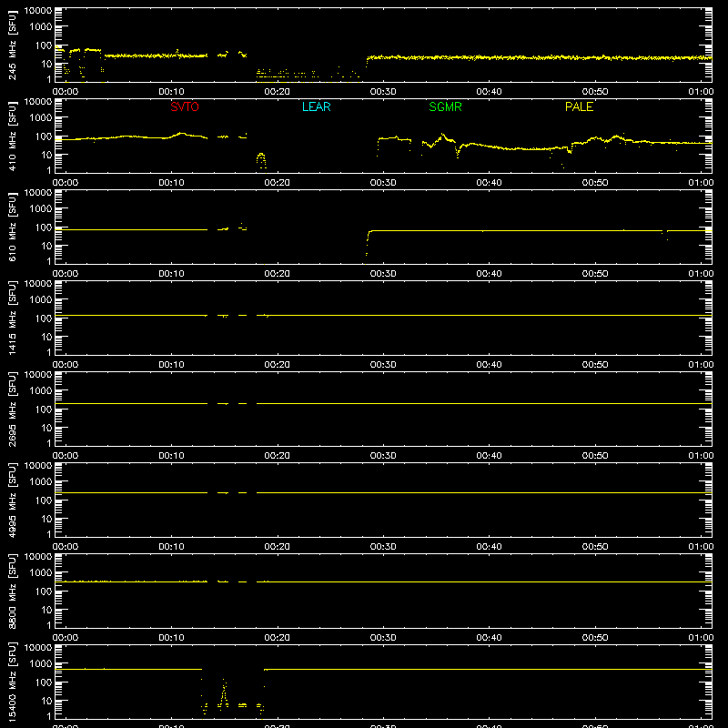The height and width of the screenshot is (728, 728).
Task: Click 01:00 tick label under 4995 MHz panel
Action: click(701, 547)
